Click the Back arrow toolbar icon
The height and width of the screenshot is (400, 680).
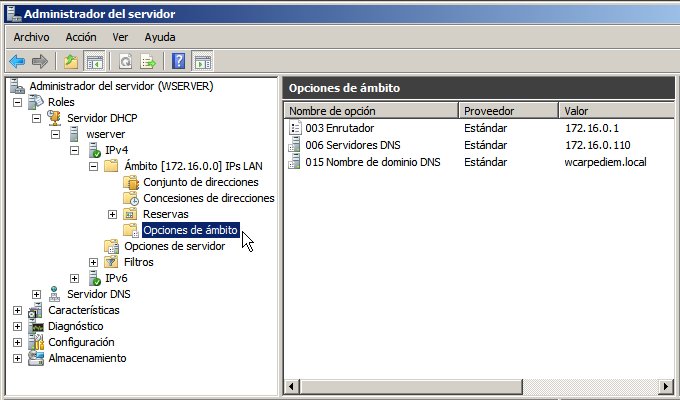17,62
